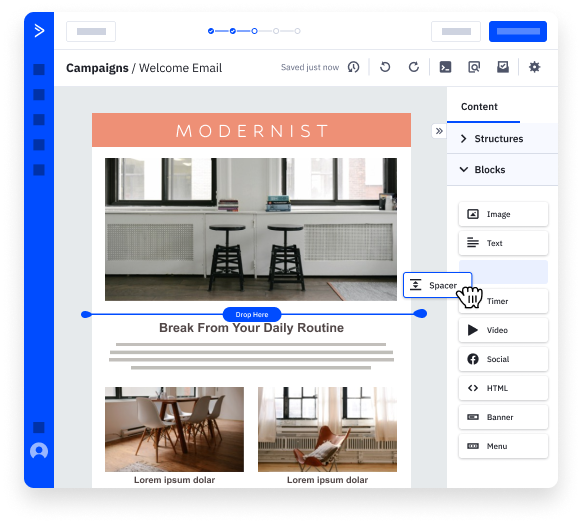Click the outlined button at top left
The image size is (582, 524).
click(x=91, y=31)
